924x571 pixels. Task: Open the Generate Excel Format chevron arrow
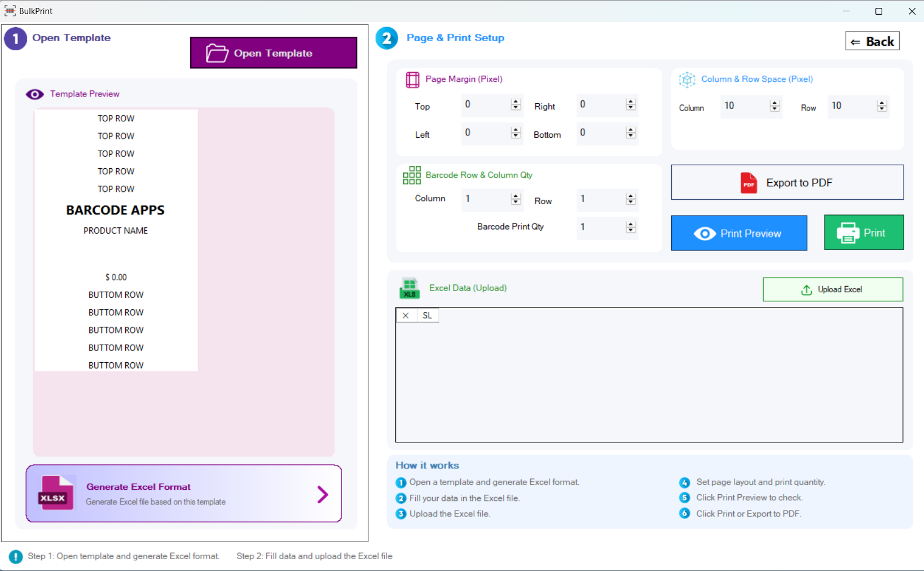click(323, 494)
